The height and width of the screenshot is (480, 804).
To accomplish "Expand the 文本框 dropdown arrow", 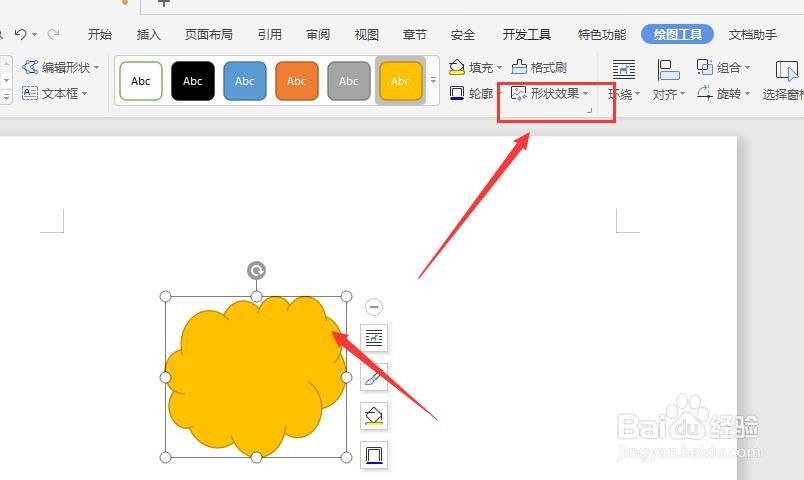I will click(85, 93).
